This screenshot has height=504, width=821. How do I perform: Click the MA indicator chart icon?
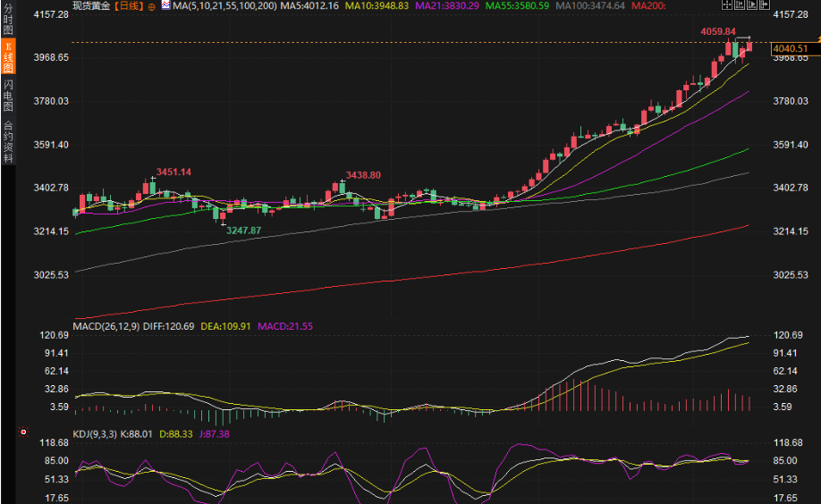click(165, 6)
